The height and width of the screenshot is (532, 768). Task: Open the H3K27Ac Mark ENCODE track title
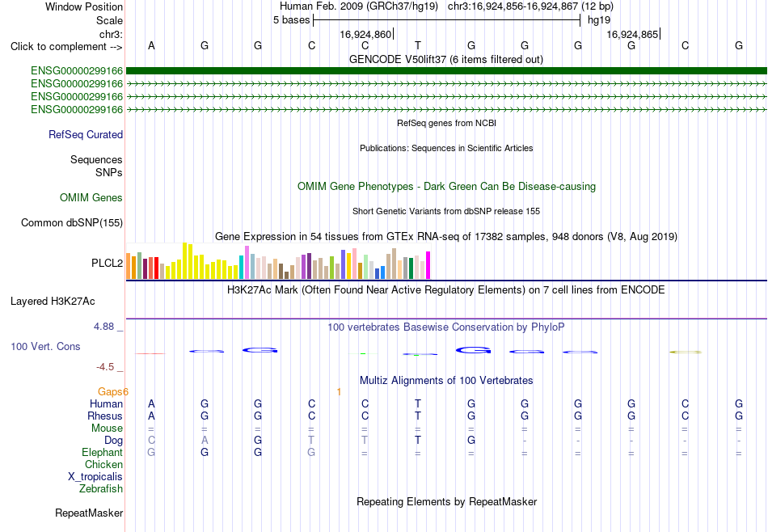point(446,290)
